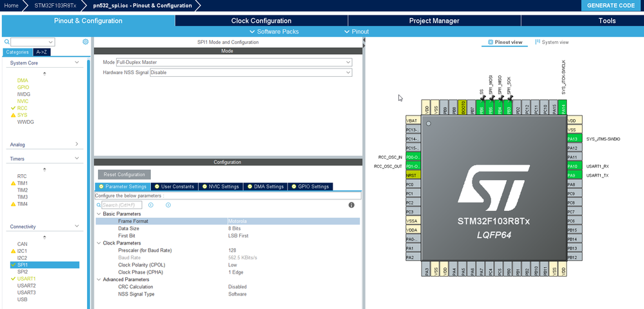Viewport: 644px width, 309px height.
Task: Switch sidebar to A->Z listing
Action: pyautogui.click(x=42, y=52)
